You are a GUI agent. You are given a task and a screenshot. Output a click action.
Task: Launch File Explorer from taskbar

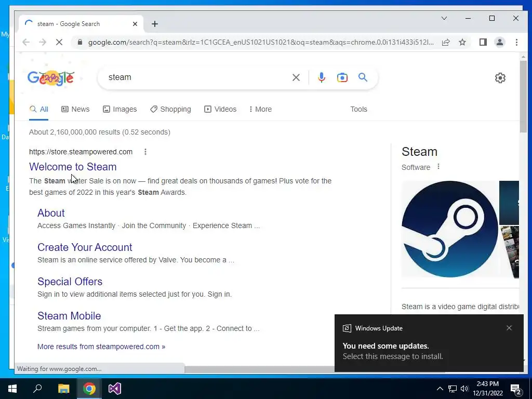click(x=63, y=389)
